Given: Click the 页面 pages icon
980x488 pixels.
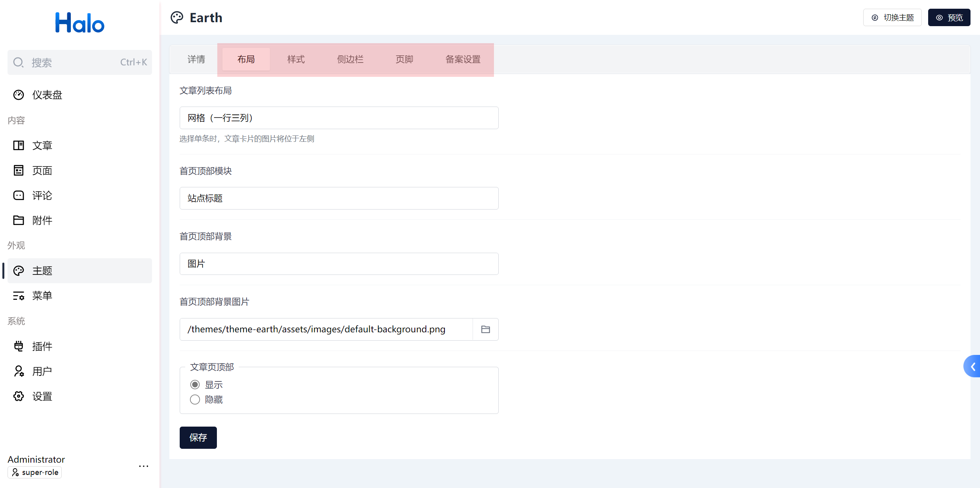Looking at the screenshot, I should coord(19,170).
